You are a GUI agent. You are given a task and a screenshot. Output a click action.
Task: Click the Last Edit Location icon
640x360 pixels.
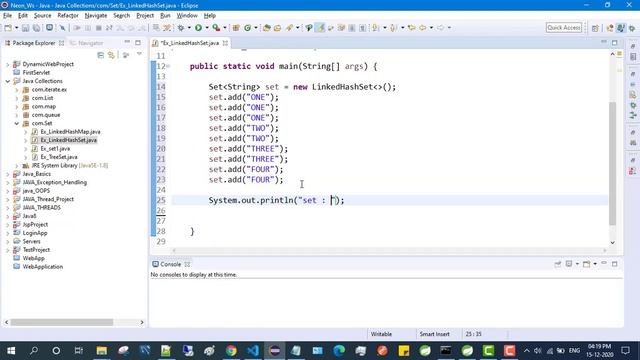pyautogui.click(x=411, y=28)
